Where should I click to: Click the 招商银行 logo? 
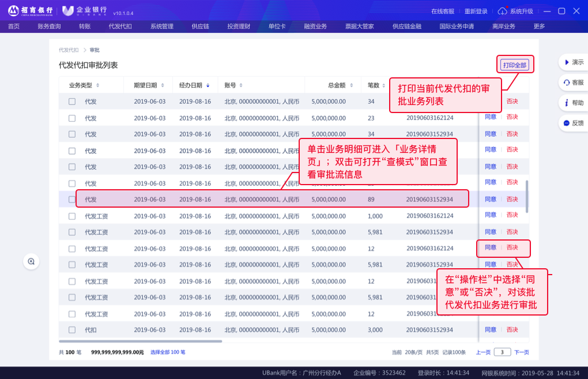coord(31,11)
